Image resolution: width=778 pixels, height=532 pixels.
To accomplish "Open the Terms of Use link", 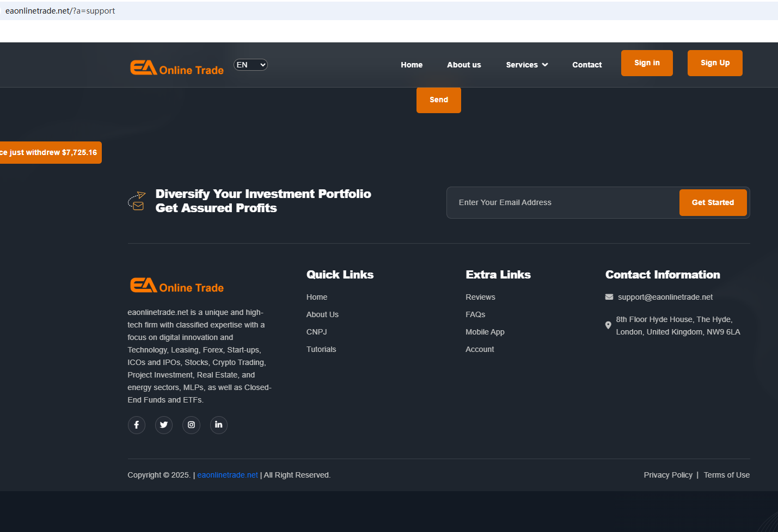I will pyautogui.click(x=727, y=475).
